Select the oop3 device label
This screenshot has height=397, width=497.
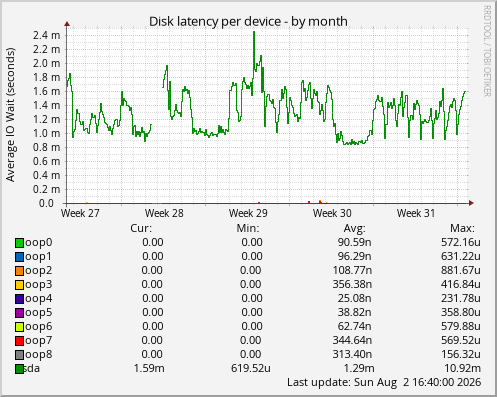pyautogui.click(x=39, y=285)
